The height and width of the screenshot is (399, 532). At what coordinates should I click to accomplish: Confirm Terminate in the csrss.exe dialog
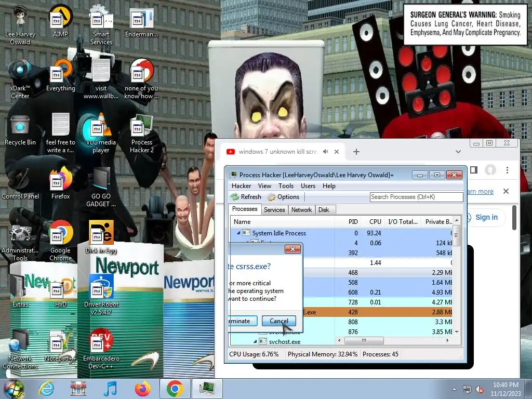point(243,321)
